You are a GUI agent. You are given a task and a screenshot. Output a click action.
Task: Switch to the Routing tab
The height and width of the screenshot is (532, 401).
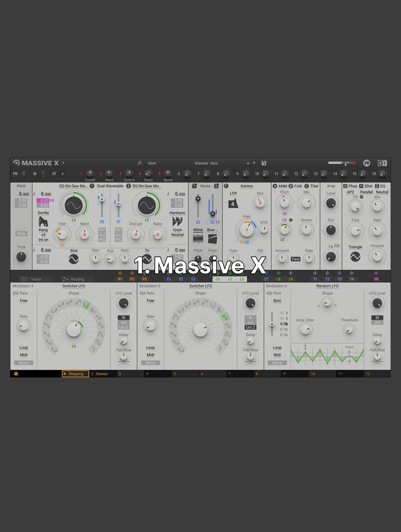[77, 279]
